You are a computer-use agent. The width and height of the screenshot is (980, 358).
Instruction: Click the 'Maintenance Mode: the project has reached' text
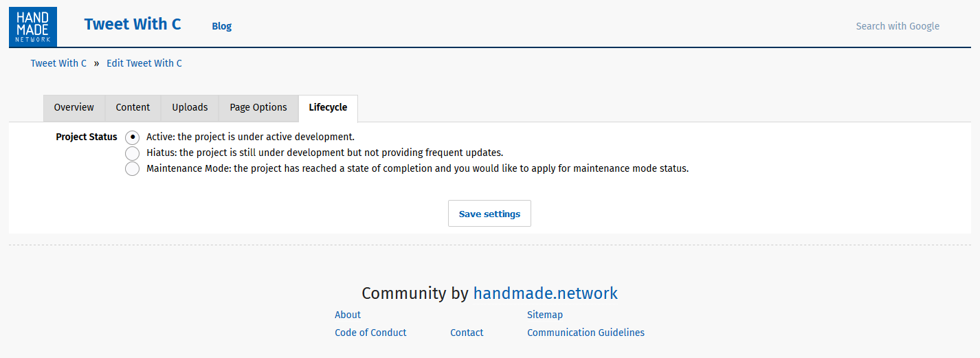pyautogui.click(x=417, y=168)
